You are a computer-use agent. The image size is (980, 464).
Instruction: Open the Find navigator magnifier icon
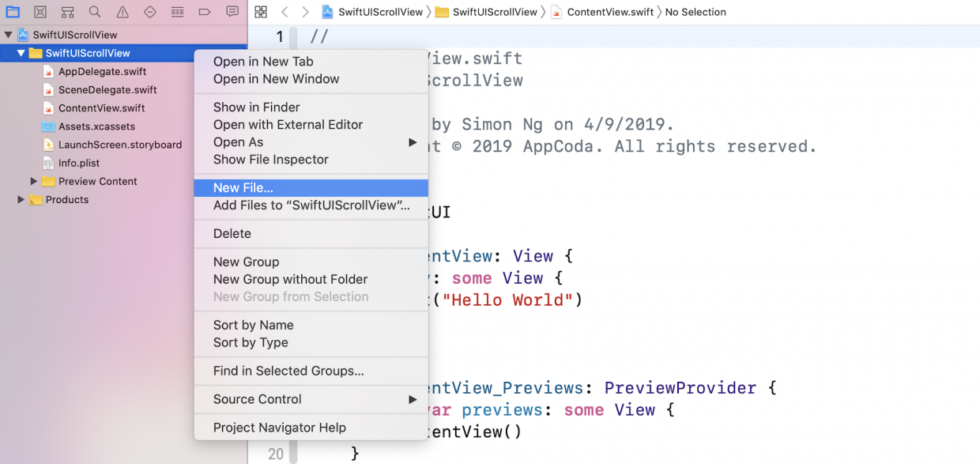click(95, 12)
